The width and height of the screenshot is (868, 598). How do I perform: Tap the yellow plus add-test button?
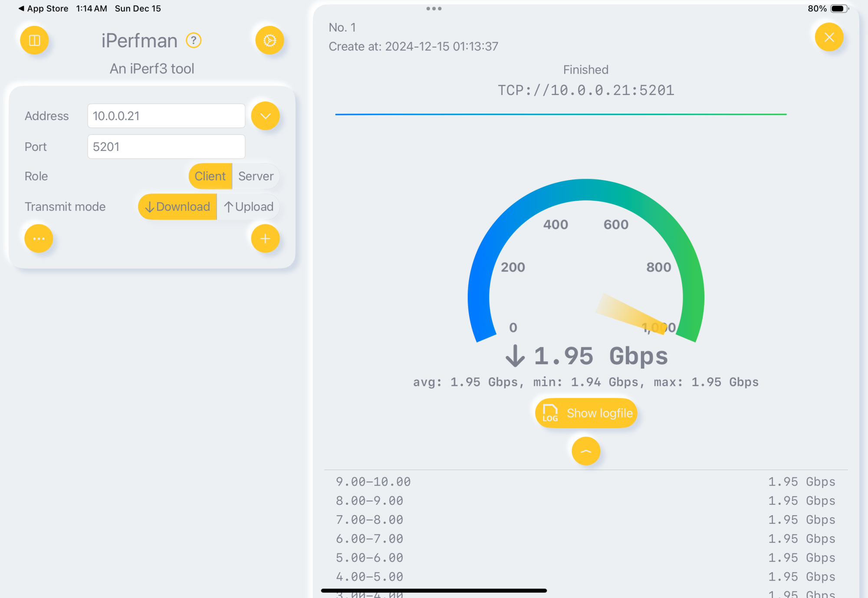(x=265, y=239)
